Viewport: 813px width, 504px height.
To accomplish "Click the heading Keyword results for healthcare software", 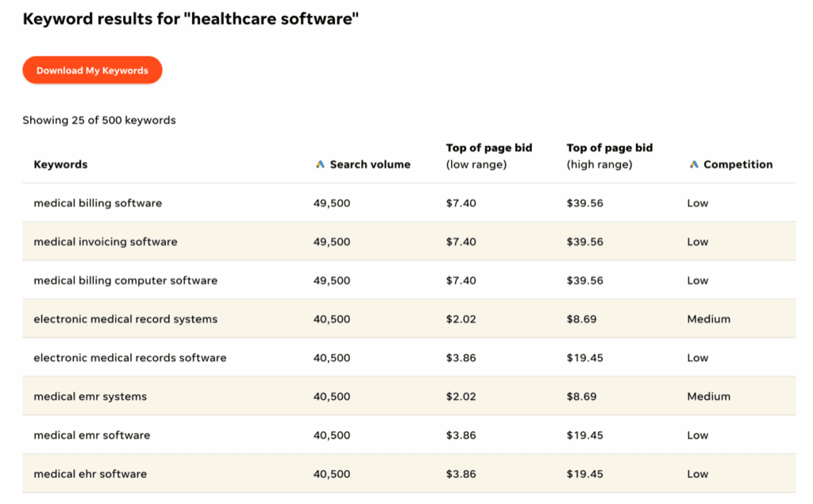I will (x=191, y=18).
